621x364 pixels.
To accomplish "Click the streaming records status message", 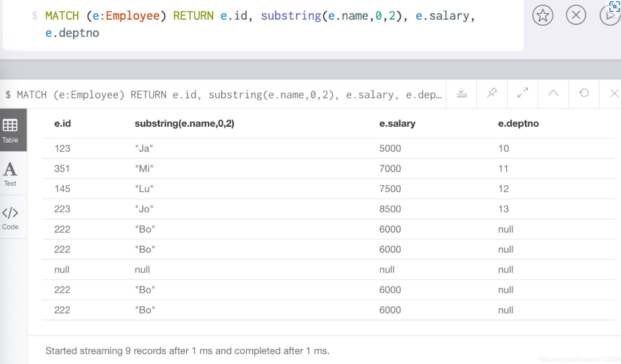I will [x=187, y=351].
